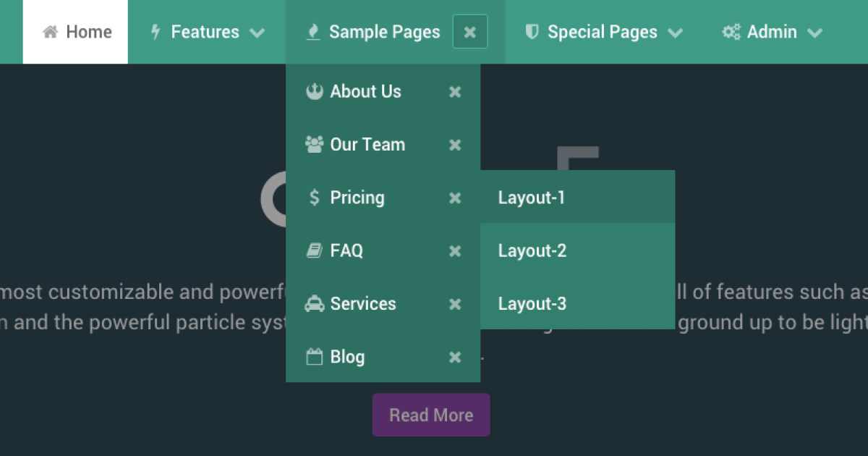Open the Admin dropdown chevron
The image size is (868, 456).
pos(814,33)
